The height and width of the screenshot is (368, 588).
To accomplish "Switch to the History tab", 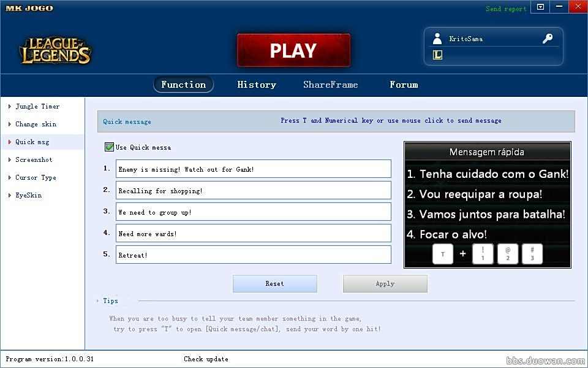I will 257,85.
